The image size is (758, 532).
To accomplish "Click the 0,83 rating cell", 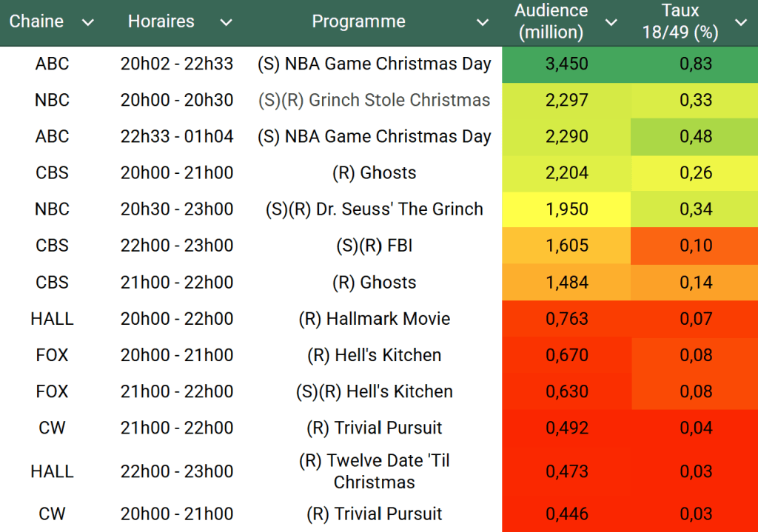I will [695, 64].
